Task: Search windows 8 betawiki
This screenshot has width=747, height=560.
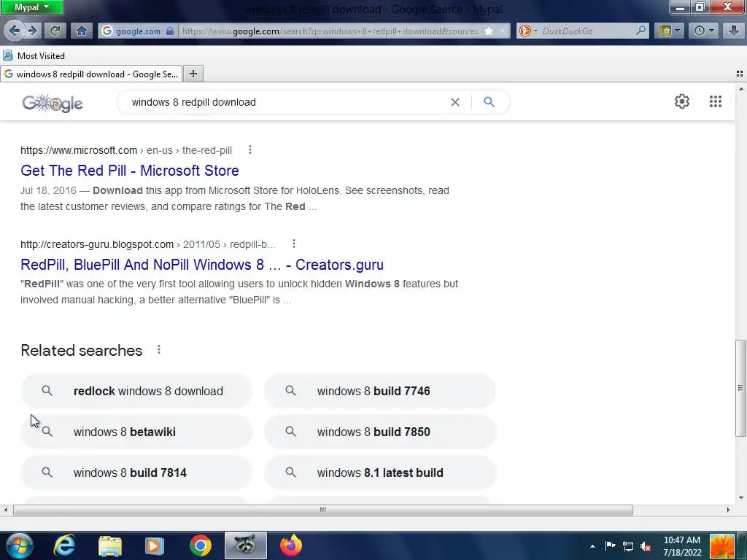Action: 136,432
